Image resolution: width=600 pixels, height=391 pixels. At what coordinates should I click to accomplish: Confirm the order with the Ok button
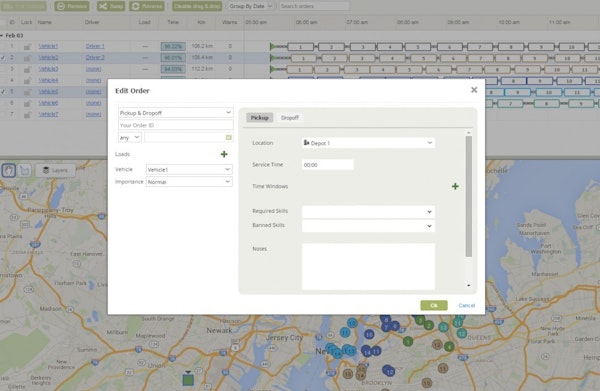pos(434,305)
